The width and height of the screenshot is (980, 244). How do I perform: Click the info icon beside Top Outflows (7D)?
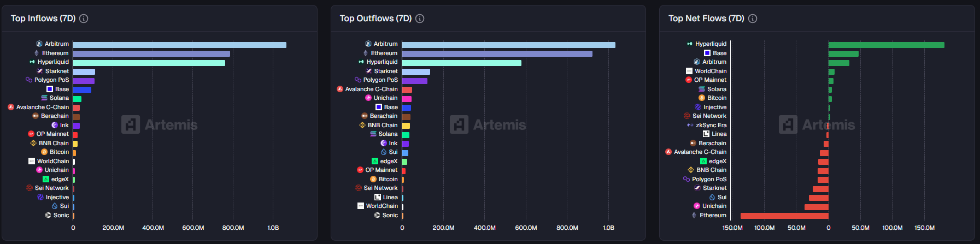coord(420,19)
